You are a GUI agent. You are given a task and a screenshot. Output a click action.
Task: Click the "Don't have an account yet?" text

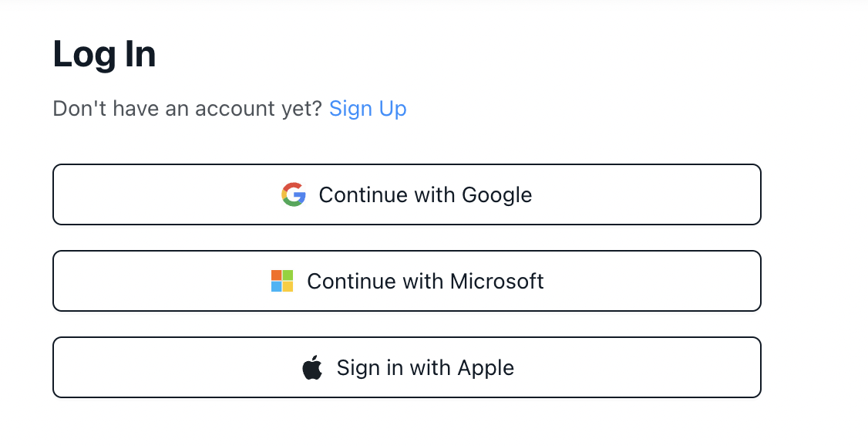point(187,109)
